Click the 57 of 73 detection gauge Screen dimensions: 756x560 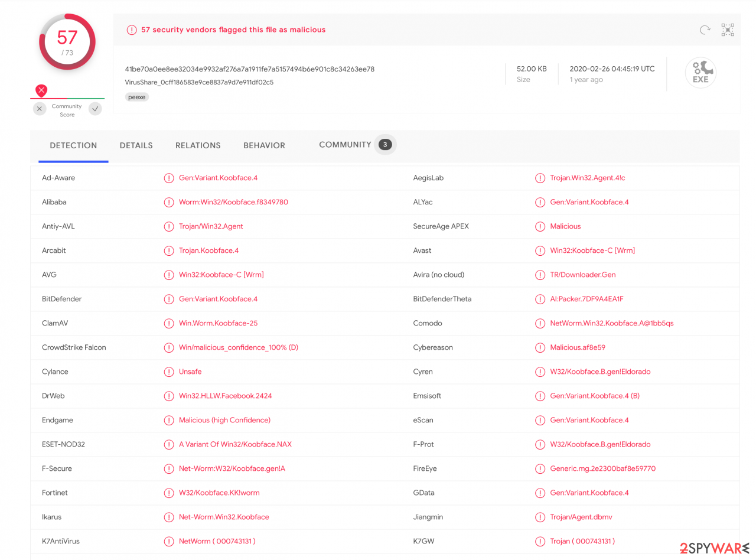pyautogui.click(x=67, y=42)
